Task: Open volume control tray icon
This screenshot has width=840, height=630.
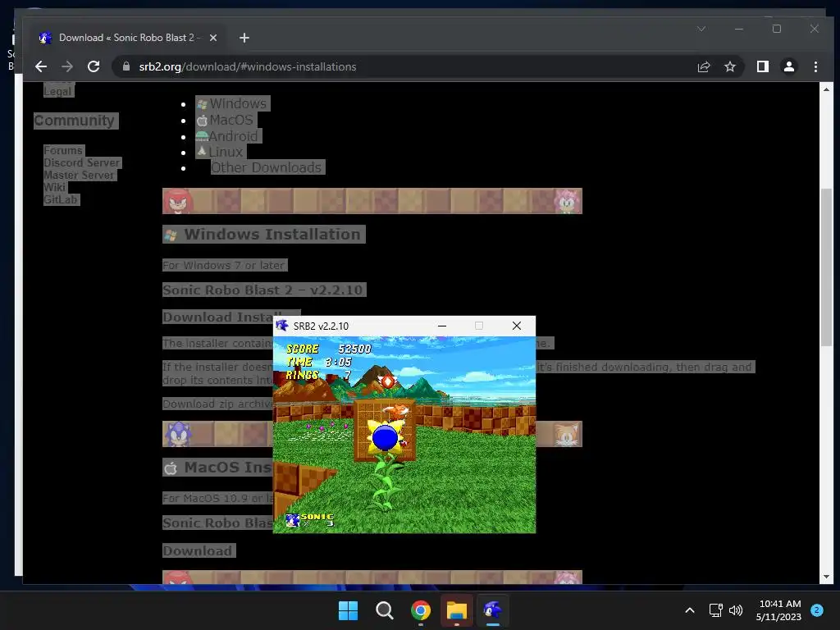Action: pyautogui.click(x=736, y=610)
